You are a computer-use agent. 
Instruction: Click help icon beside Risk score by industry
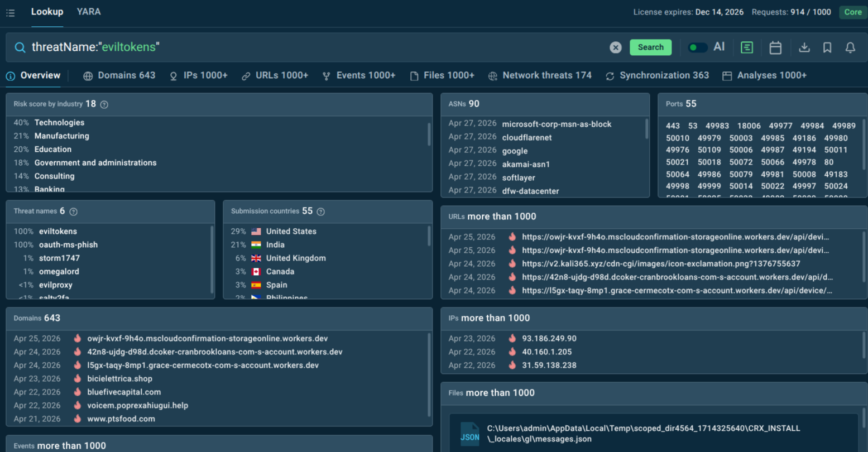tap(104, 104)
